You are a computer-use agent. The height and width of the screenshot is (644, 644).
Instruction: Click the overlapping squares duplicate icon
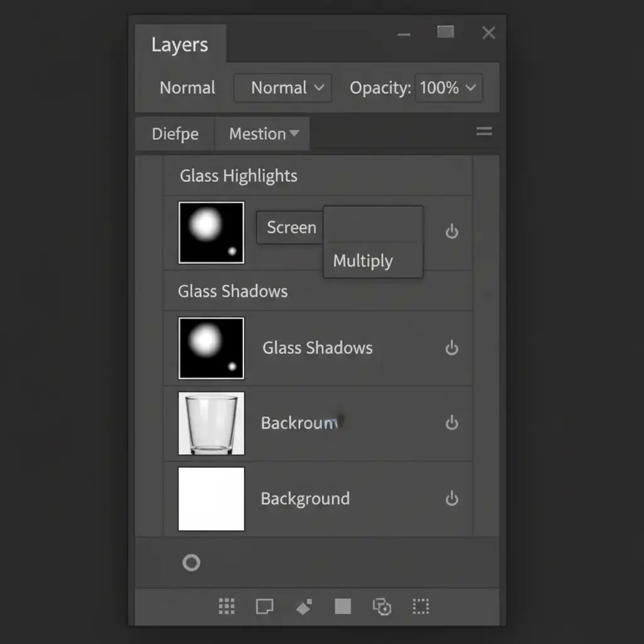tap(382, 606)
